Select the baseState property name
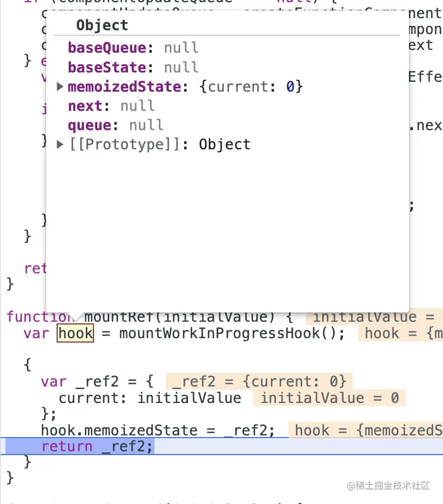The image size is (443, 504). coord(107,68)
